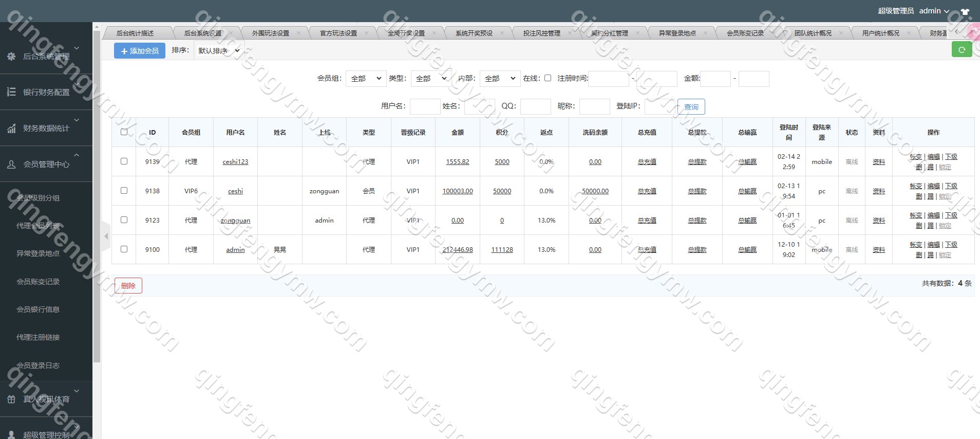Switch to the 全局开奖设置 tab

coord(406,33)
